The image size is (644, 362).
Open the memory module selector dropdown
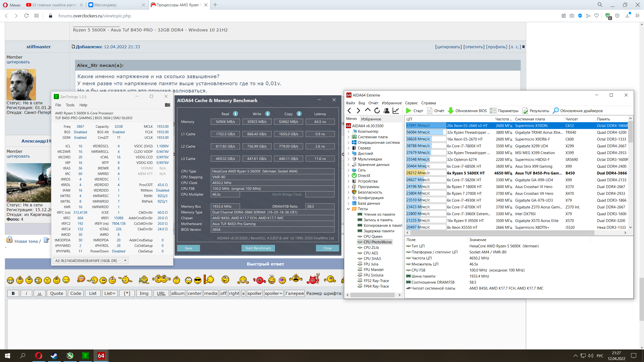(125, 260)
